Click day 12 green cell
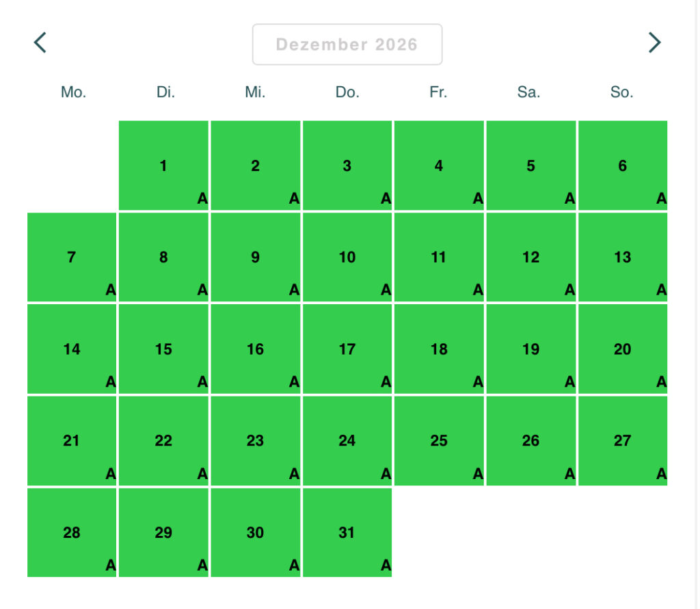 [x=530, y=257]
